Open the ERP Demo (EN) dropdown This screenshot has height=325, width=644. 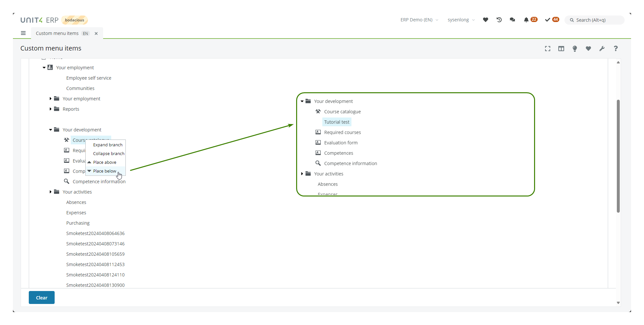[419, 20]
